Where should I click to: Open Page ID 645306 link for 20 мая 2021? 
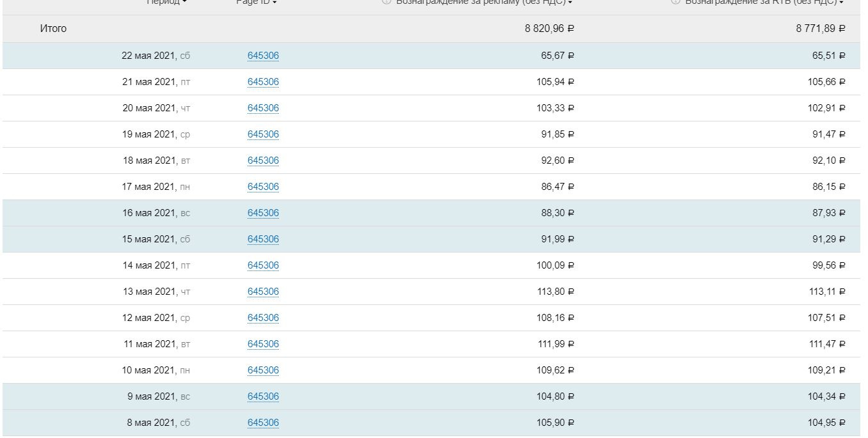pos(263,108)
